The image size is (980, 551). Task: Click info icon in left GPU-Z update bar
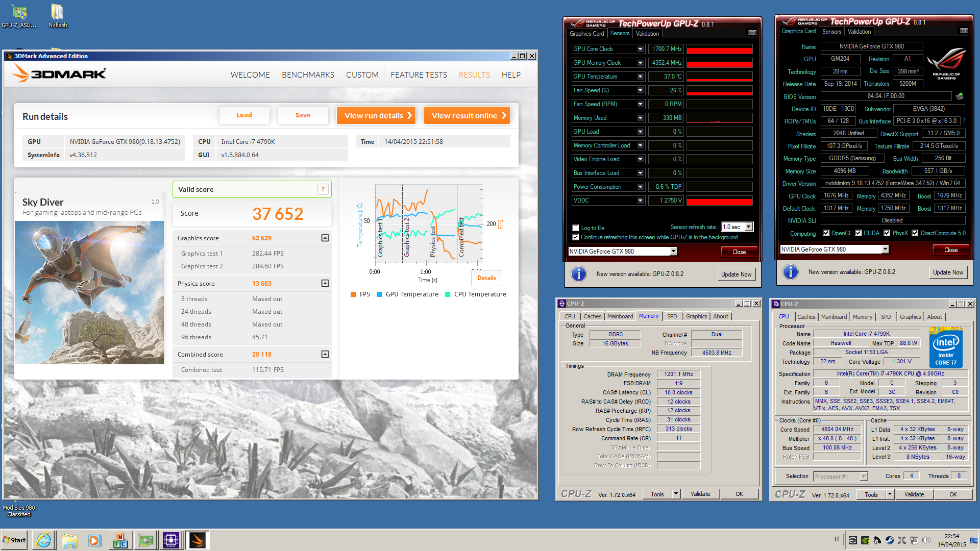[x=578, y=274]
